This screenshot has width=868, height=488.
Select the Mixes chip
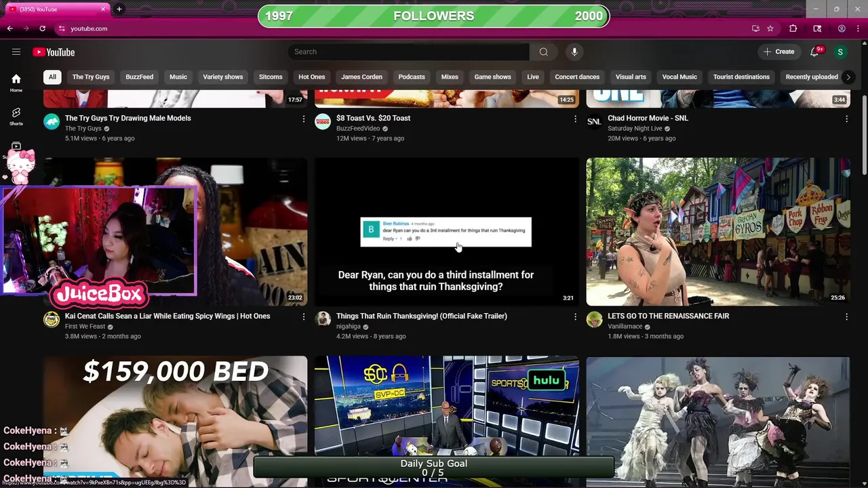(450, 77)
